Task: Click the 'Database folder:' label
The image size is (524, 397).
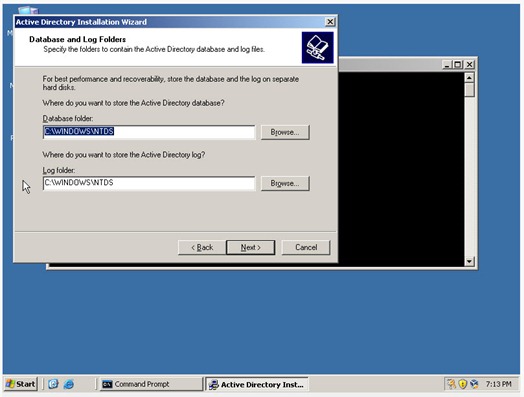Action: point(68,119)
